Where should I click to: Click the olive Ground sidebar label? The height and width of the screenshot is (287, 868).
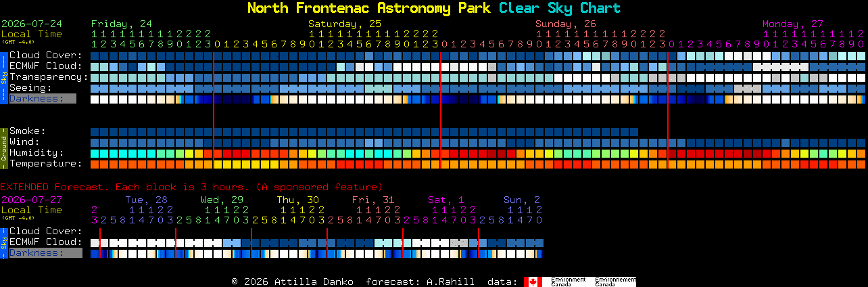coord(3,148)
